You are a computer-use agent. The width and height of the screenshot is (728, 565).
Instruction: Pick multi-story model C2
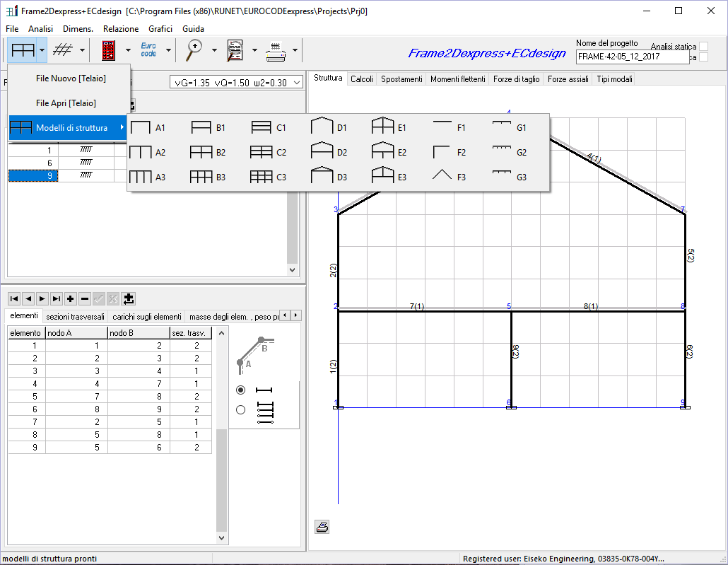(269, 153)
